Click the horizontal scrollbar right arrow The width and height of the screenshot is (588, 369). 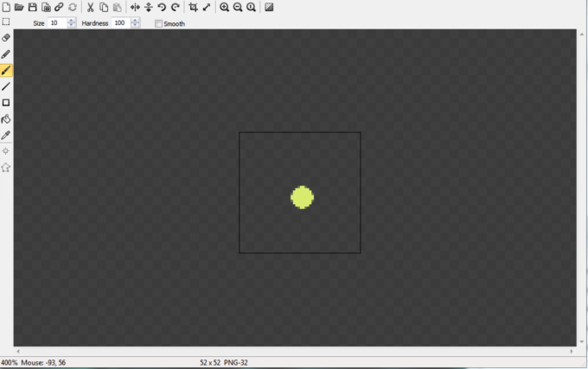[x=572, y=352]
